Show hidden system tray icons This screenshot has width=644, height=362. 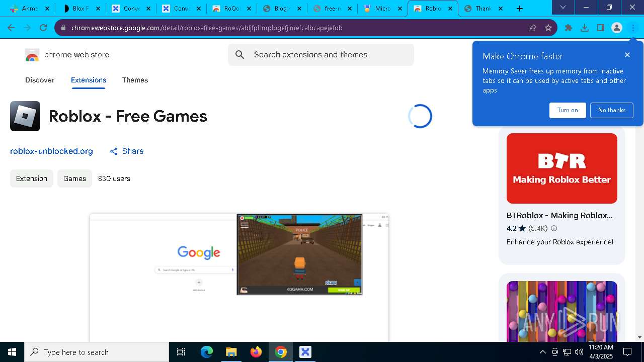(542, 352)
